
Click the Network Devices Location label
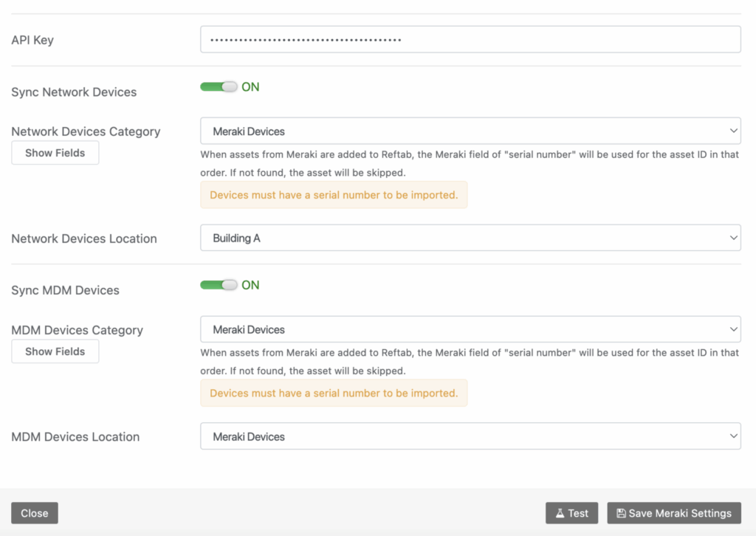84,238
